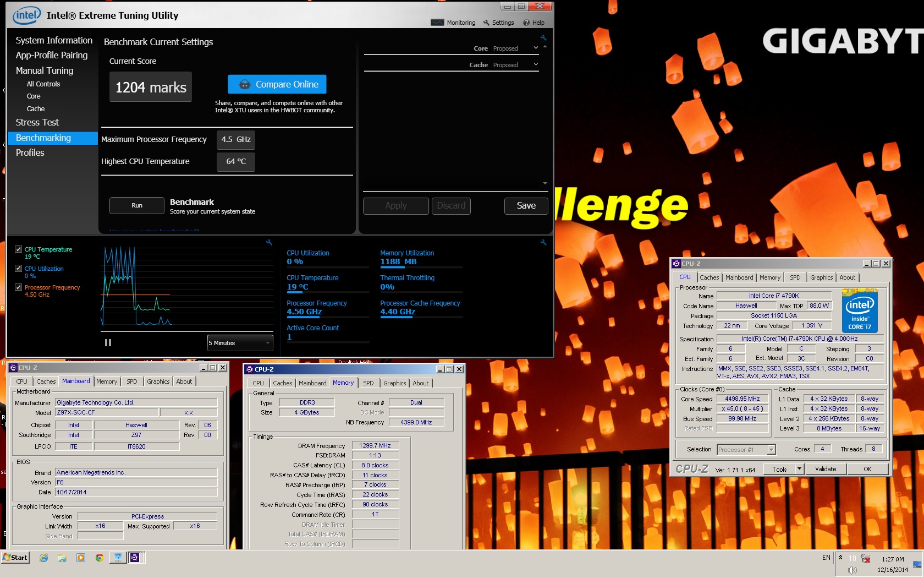924x578 pixels.
Task: Click wrench icon above Core Proposed panel
Action: click(x=543, y=38)
